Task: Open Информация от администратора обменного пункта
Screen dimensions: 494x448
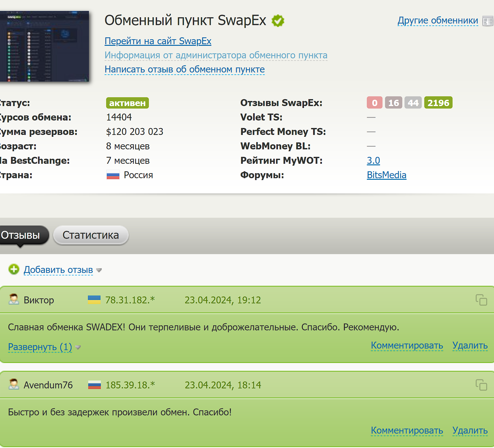Action: pyautogui.click(x=216, y=55)
